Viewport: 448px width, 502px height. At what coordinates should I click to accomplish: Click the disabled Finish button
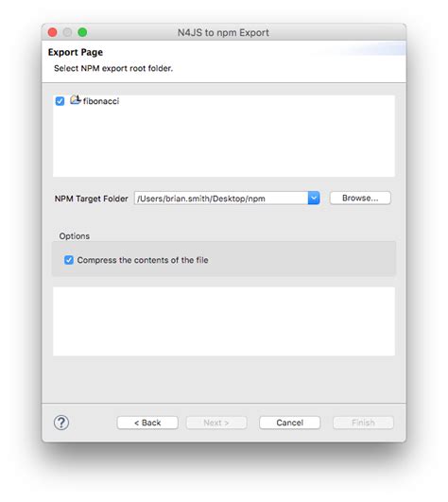(x=363, y=423)
